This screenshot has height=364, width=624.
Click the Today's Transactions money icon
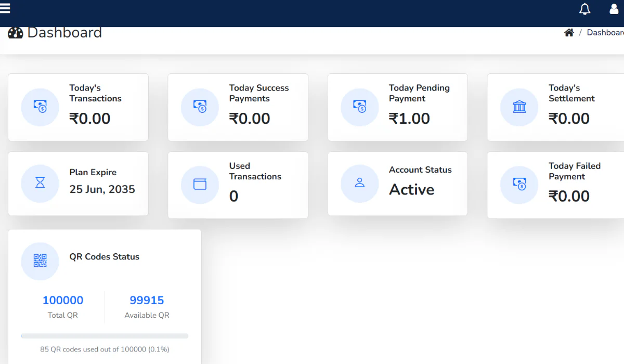pyautogui.click(x=40, y=107)
